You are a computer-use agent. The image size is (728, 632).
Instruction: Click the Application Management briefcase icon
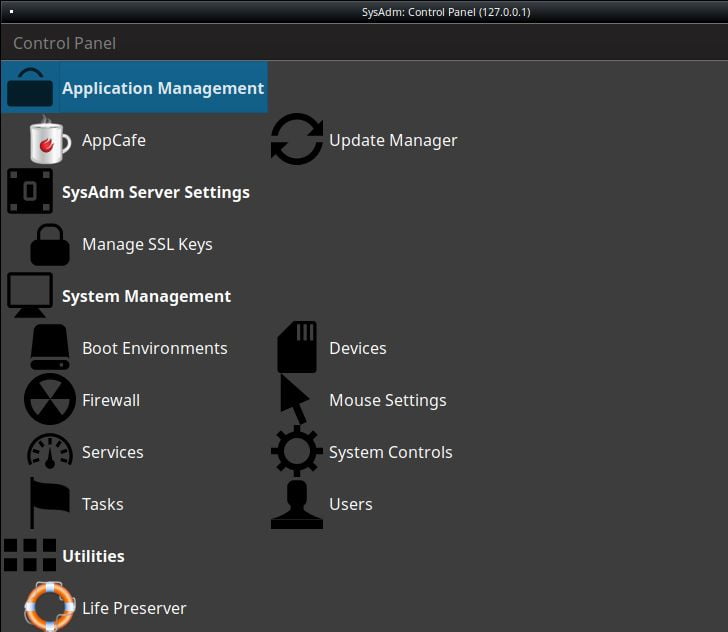(30, 87)
